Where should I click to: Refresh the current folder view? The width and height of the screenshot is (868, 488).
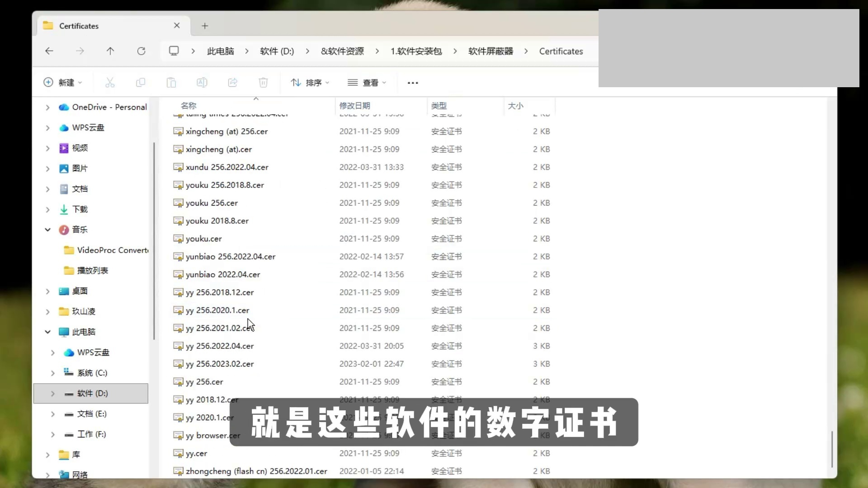coord(141,51)
